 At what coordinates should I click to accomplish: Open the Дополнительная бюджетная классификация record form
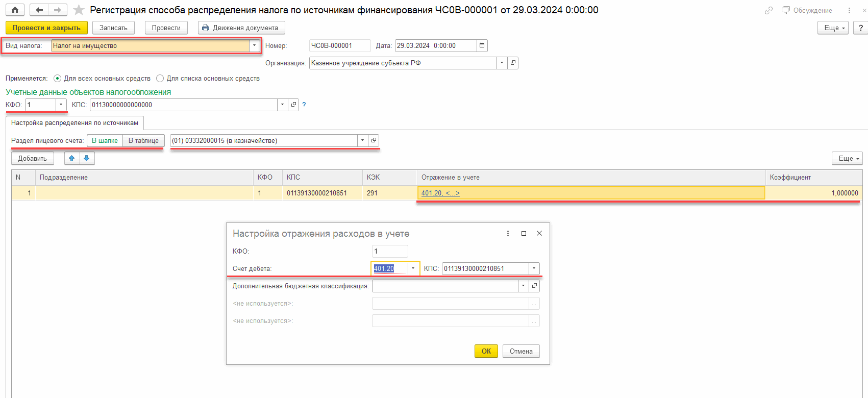(x=534, y=286)
